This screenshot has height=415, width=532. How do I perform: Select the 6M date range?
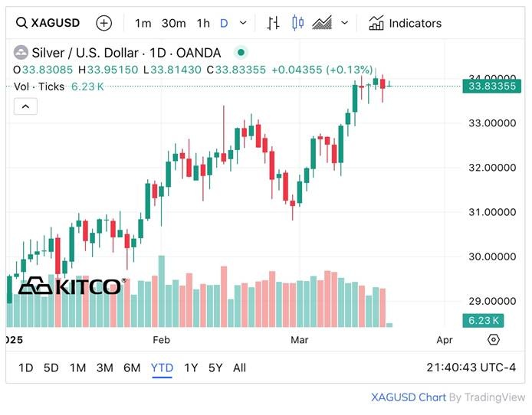pyautogui.click(x=132, y=368)
